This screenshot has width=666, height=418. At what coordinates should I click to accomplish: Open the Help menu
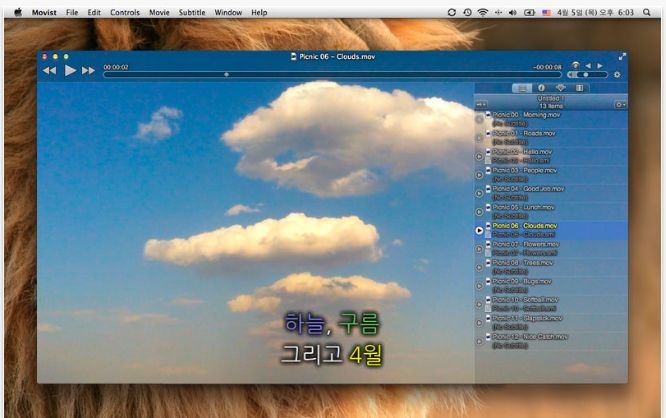259,12
